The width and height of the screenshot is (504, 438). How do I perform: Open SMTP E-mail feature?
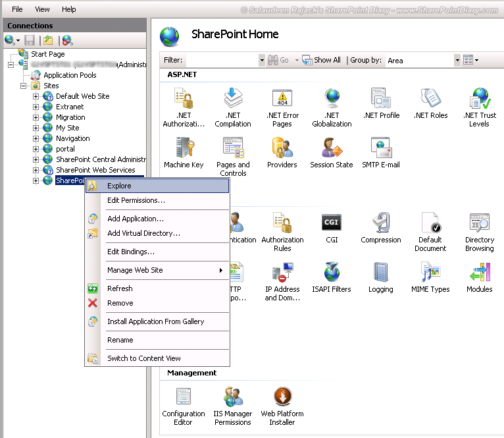tap(381, 153)
